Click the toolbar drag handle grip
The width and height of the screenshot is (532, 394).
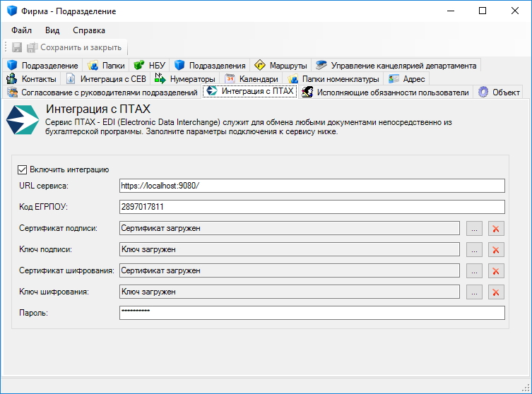[6, 47]
